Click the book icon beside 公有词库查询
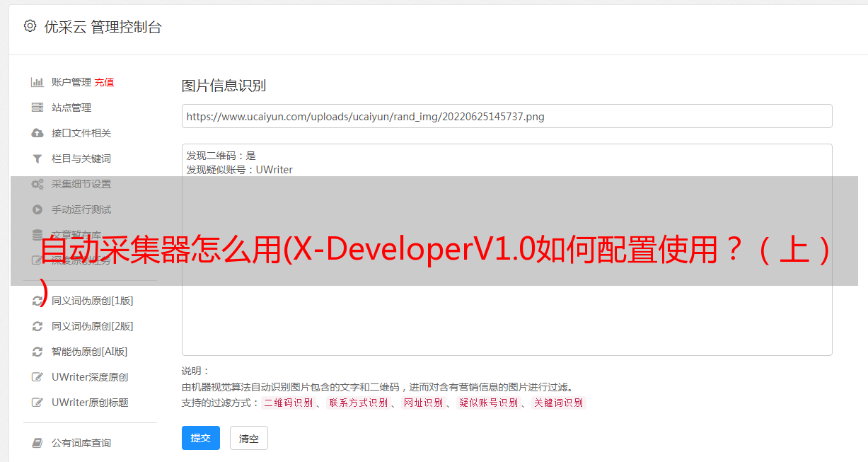Screen dimensions: 868x462 click(37, 443)
